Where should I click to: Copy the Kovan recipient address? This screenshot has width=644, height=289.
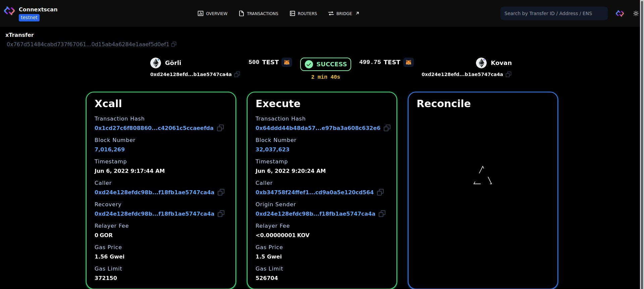(x=508, y=74)
